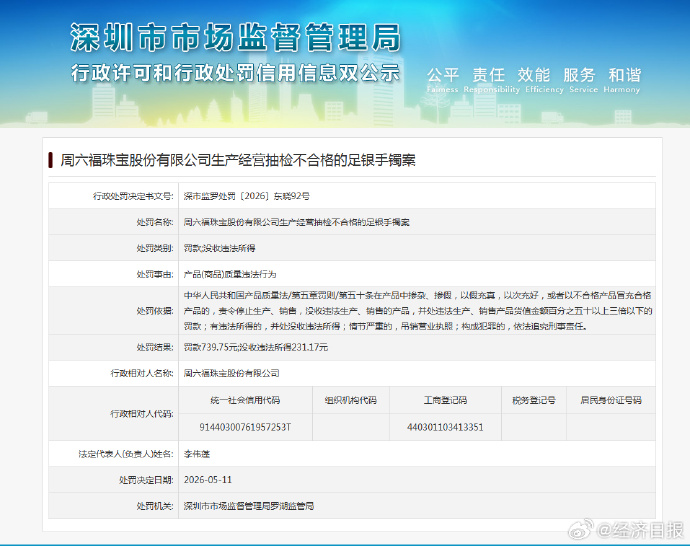Click the 税务登记号 column header
Screen dimensions: 690x546
pos(534,400)
